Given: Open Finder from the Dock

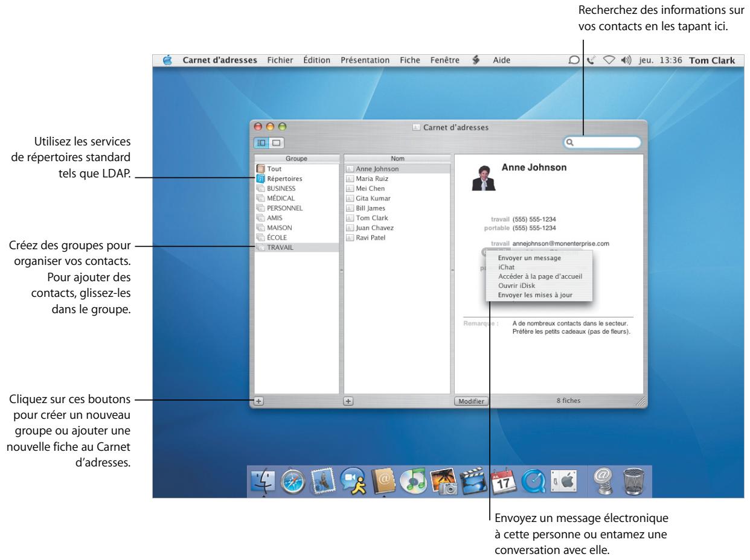Looking at the screenshot, I should pyautogui.click(x=264, y=481).
